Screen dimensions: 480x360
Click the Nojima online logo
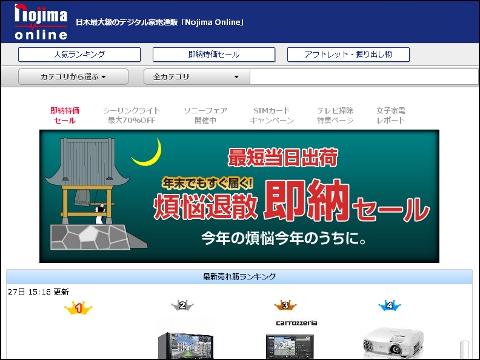[41, 22]
